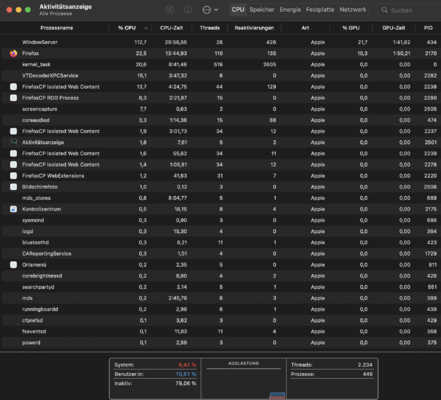This screenshot has width=441, height=400.
Task: Sort by the CPU-Zeit column header
Action: (171, 28)
